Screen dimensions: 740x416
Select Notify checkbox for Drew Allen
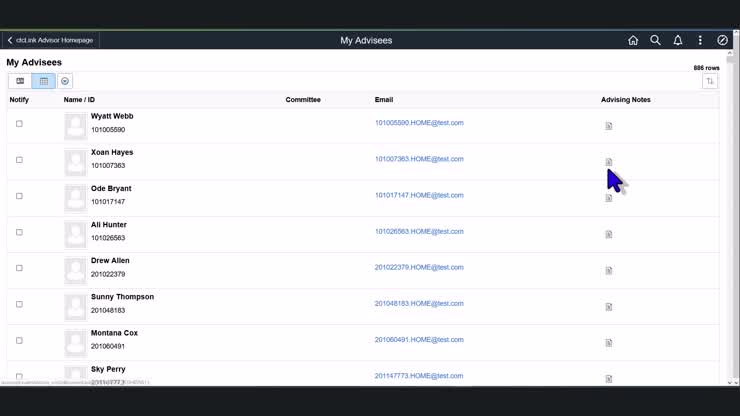pos(19,268)
